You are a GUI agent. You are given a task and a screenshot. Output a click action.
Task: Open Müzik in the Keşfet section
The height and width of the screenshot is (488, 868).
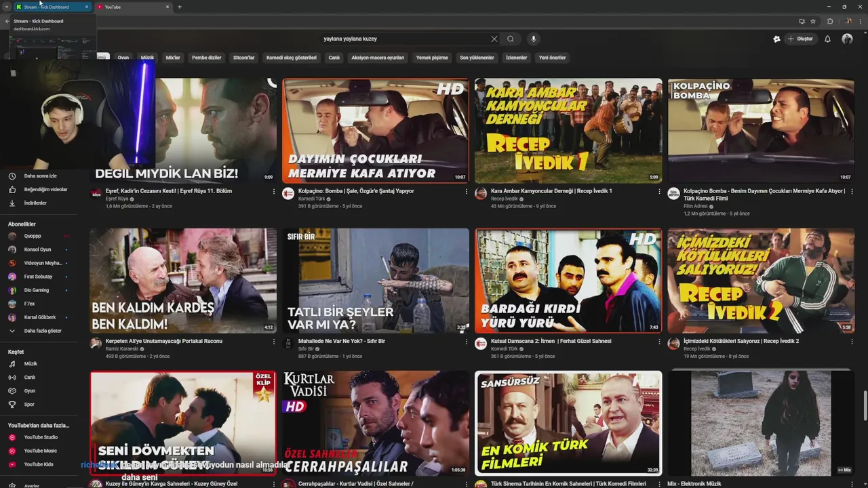tap(41, 364)
